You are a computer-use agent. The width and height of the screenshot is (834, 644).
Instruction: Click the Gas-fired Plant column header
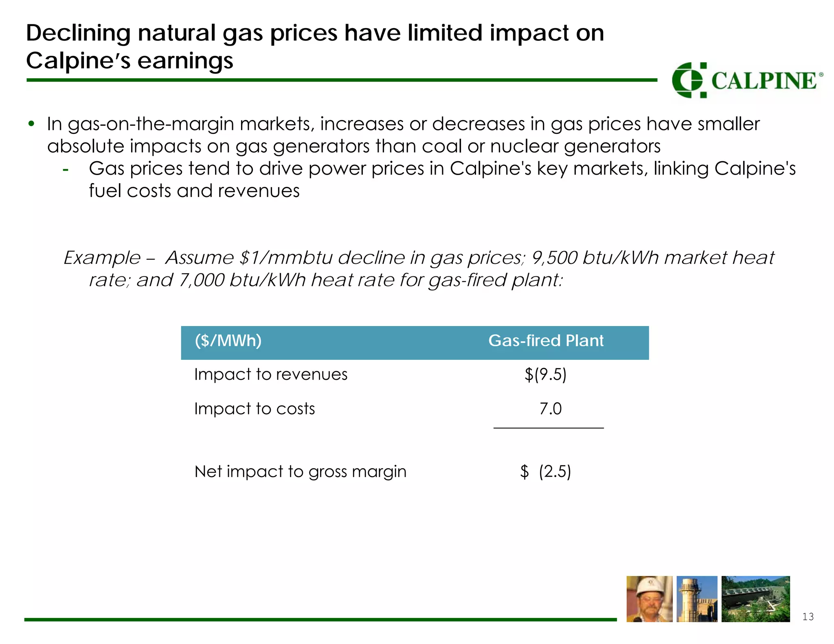(546, 341)
